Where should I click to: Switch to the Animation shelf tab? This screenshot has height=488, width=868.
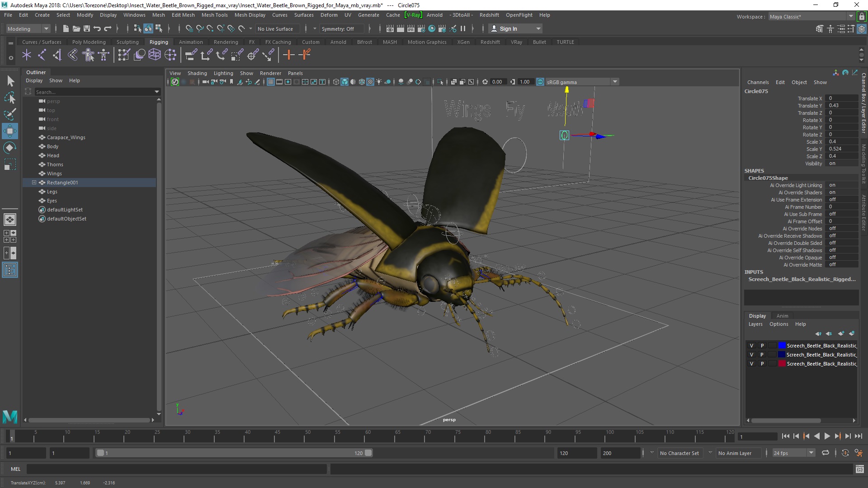[191, 42]
